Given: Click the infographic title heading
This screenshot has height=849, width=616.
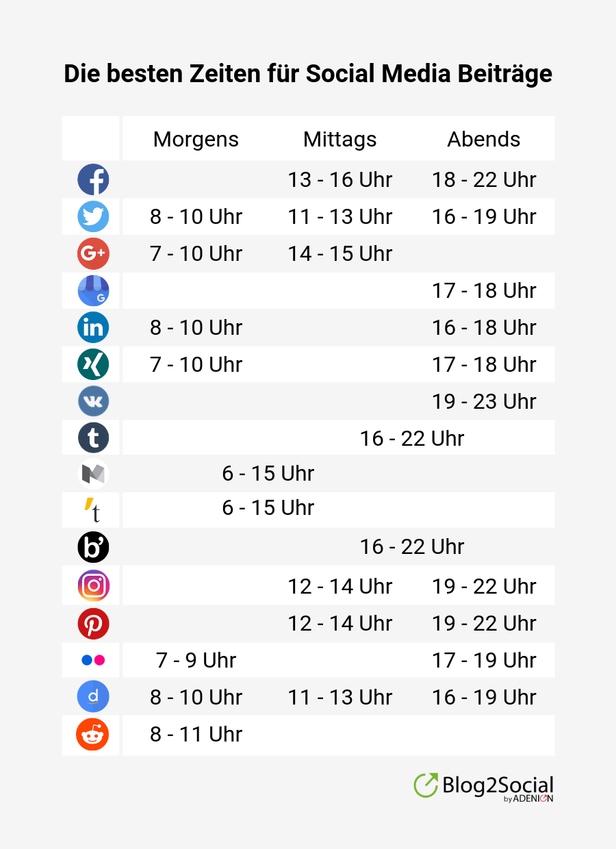Looking at the screenshot, I should coord(308,74).
